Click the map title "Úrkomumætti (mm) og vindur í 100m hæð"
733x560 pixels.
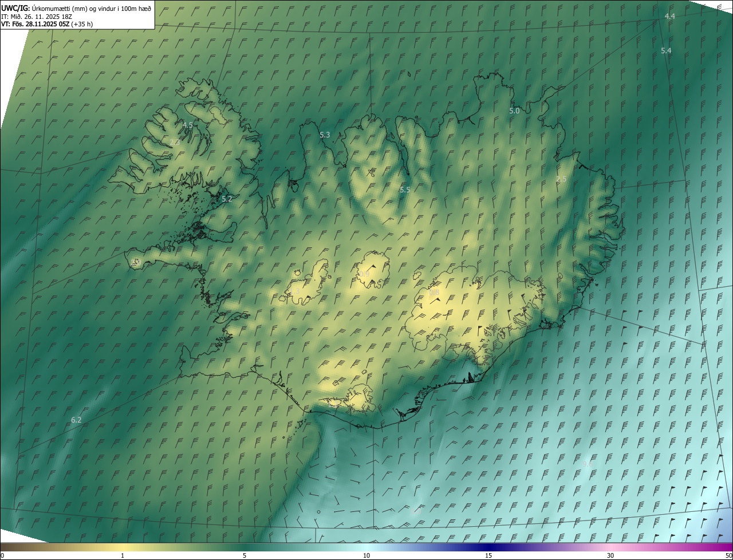[x=92, y=8]
